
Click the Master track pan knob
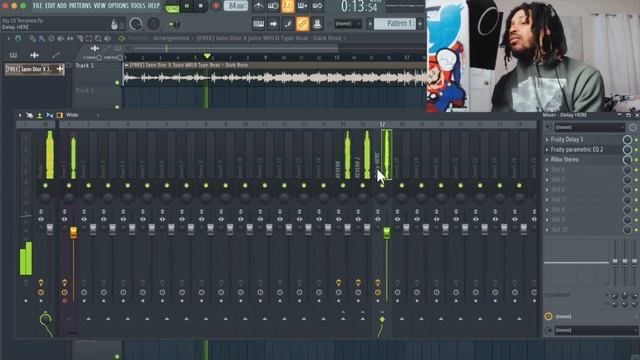(45, 198)
